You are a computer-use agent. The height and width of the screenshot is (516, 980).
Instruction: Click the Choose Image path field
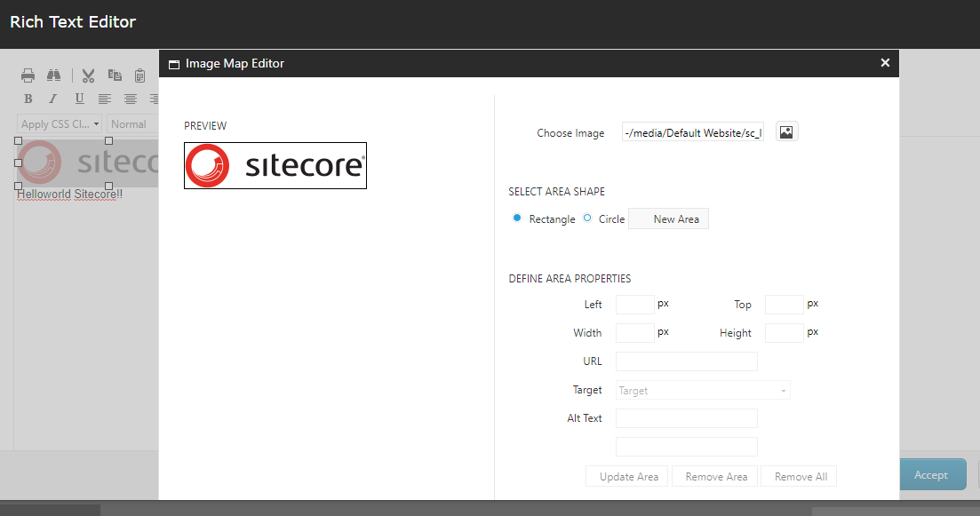693,132
